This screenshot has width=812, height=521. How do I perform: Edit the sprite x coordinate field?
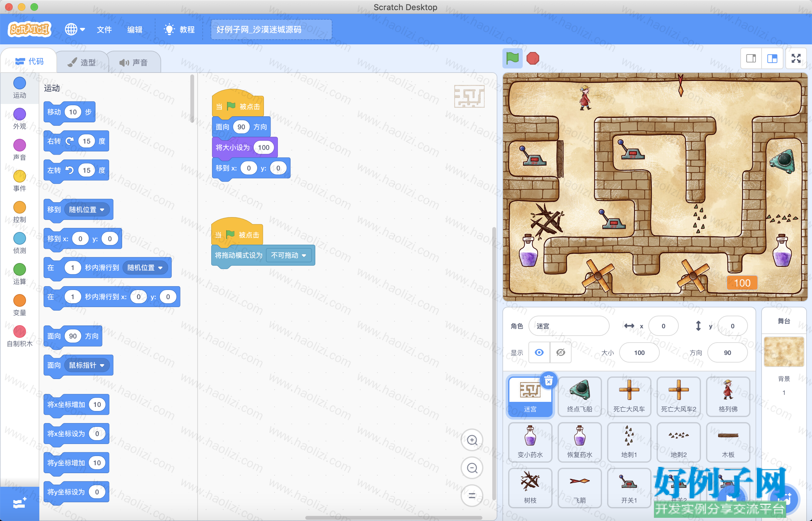tap(663, 326)
